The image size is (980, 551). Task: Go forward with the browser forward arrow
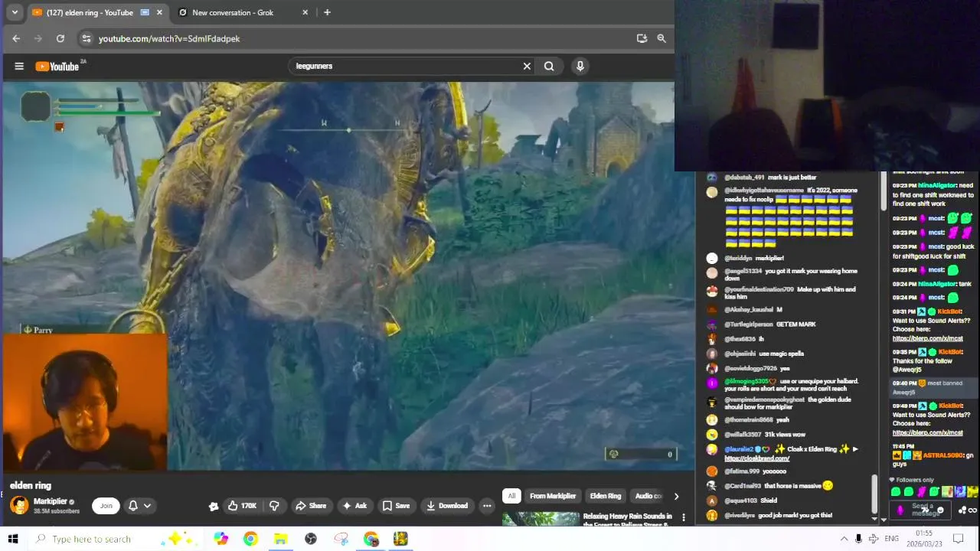point(38,38)
